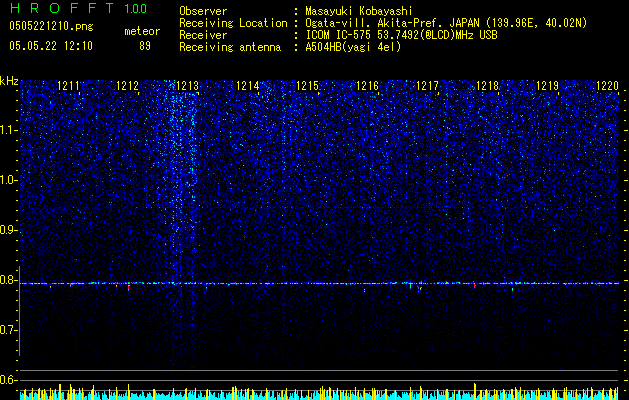This screenshot has width=629, height=400.
Task: Click the Observer label
Action: [x=203, y=11]
